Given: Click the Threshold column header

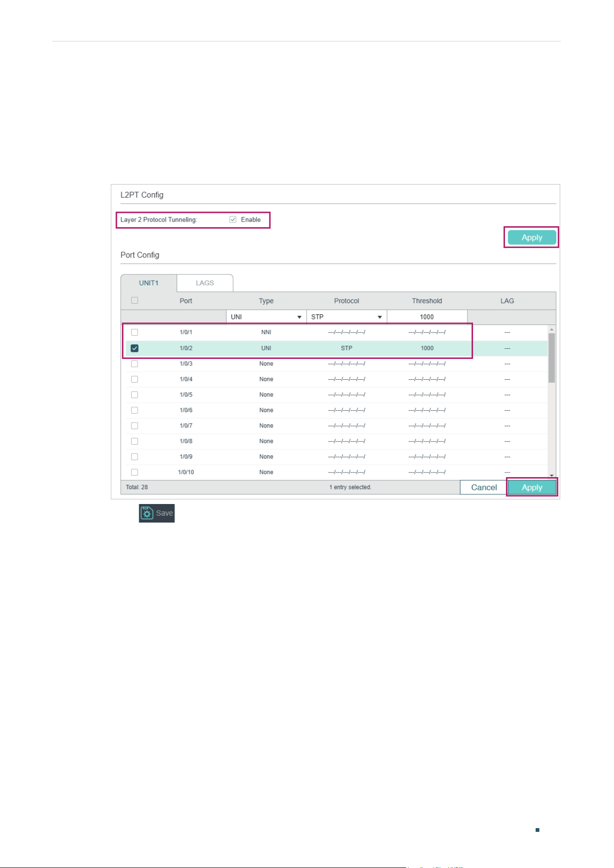Looking at the screenshot, I should coord(427,301).
